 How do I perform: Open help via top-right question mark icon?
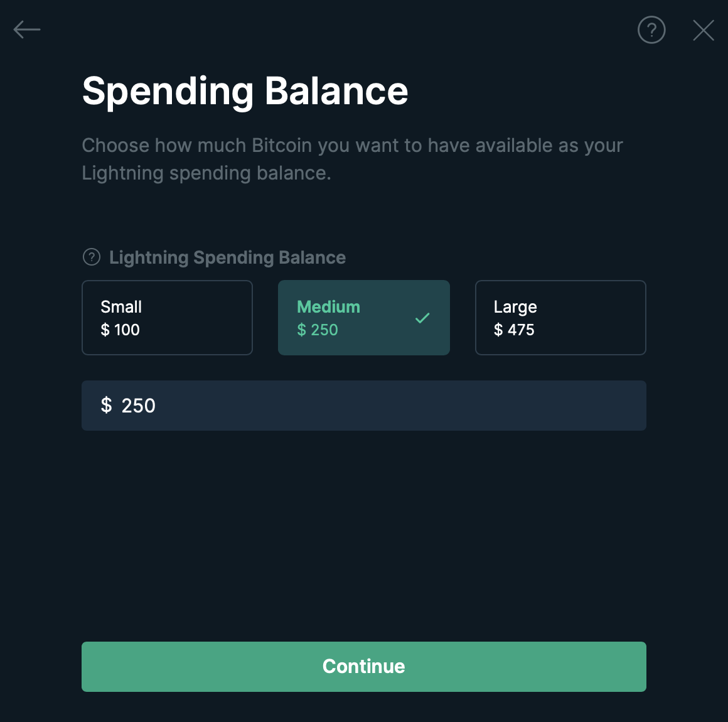(x=651, y=30)
